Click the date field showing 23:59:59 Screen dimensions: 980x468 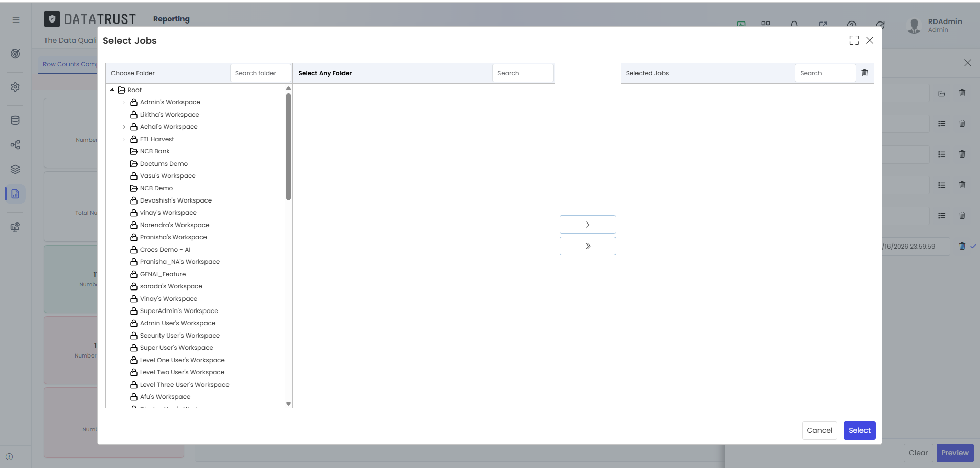(916, 247)
